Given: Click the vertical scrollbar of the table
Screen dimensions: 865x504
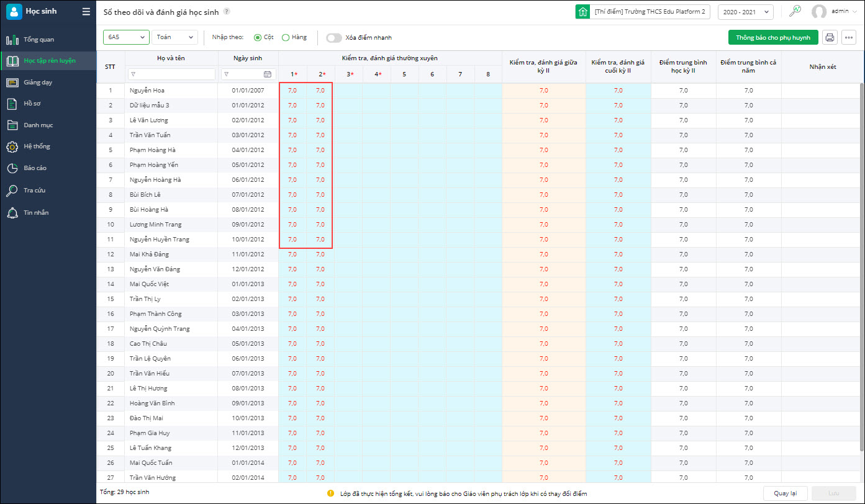Looking at the screenshot, I should [x=861, y=267].
